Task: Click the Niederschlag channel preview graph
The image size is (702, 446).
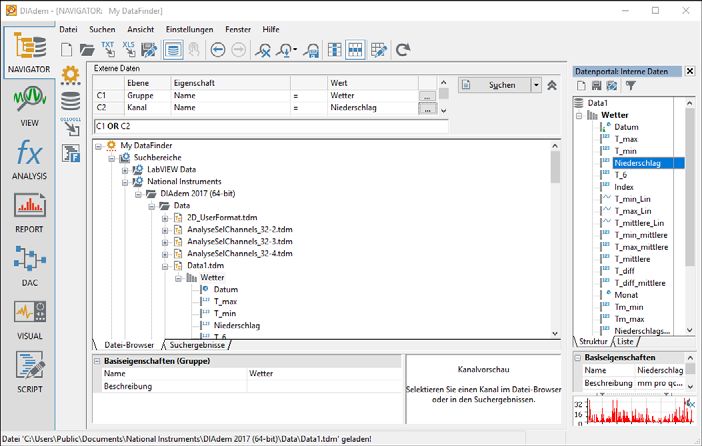Action: (634, 411)
